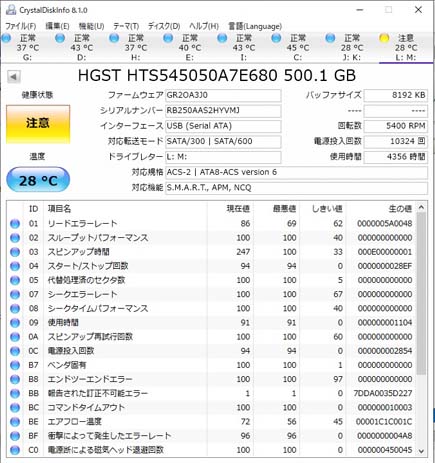
Task: Select disk H: status tab
Action: click(135, 47)
